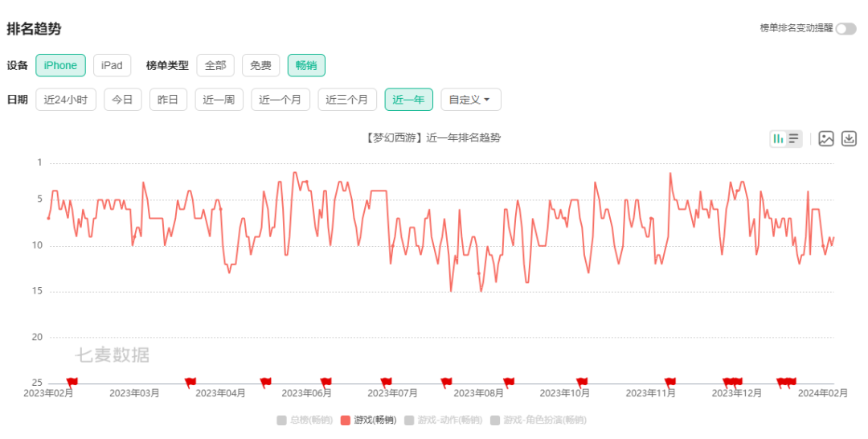Click the download data icon

849,138
